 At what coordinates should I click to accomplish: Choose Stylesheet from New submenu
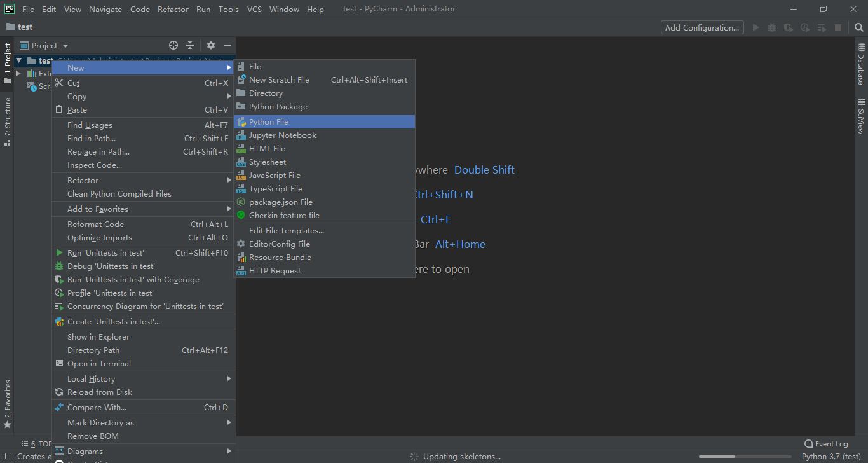point(325,162)
